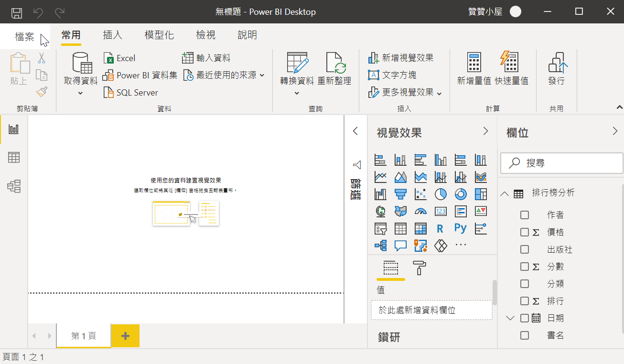Pick the treemap visual
Viewport: 624px width, 364px height.
(x=481, y=194)
